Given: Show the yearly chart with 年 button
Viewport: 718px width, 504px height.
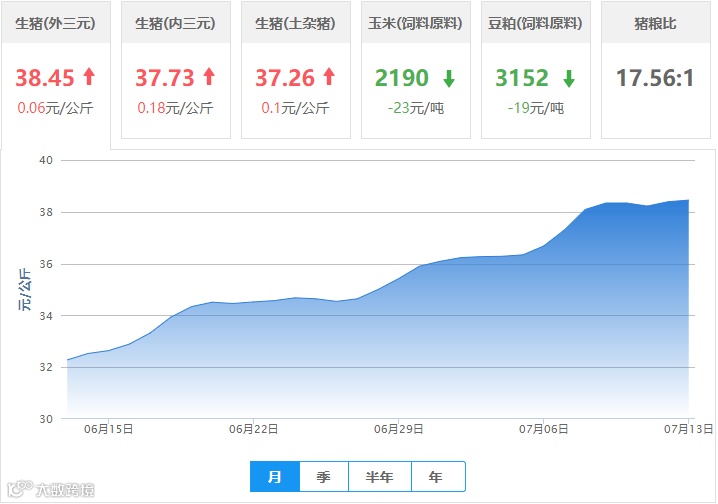Looking at the screenshot, I should coord(438,477).
